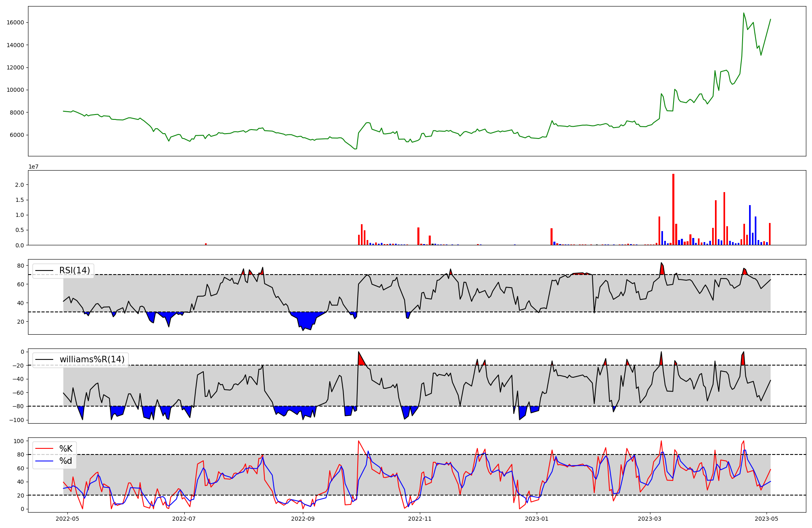Click the tallest red volume bar
The width and height of the screenshot is (812, 528).
[x=673, y=209]
